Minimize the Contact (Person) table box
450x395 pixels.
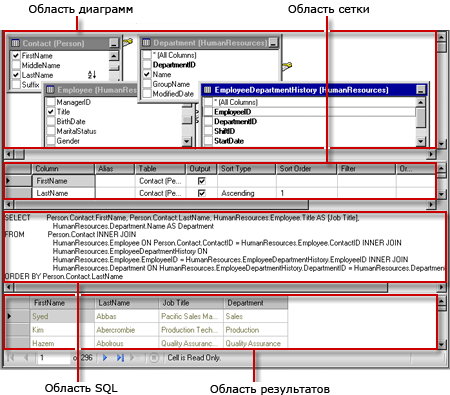114,43
